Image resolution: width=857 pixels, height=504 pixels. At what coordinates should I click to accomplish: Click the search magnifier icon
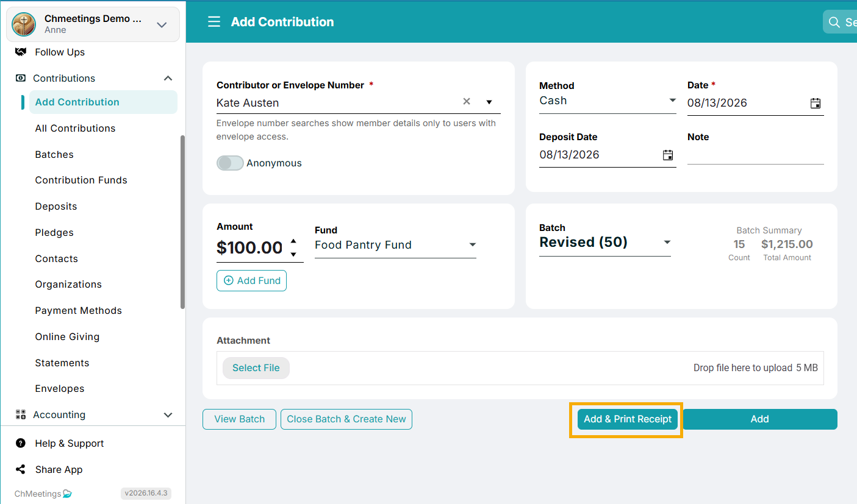point(834,23)
